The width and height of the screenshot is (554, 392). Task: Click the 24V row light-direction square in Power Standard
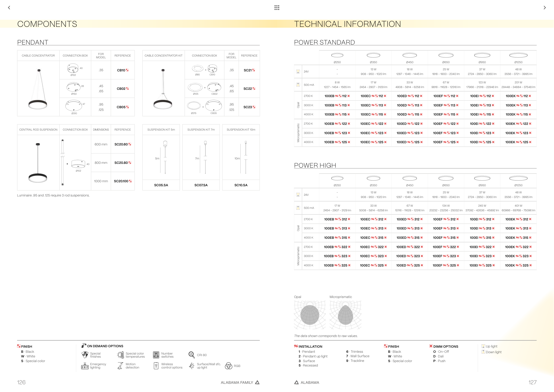(x=298, y=72)
